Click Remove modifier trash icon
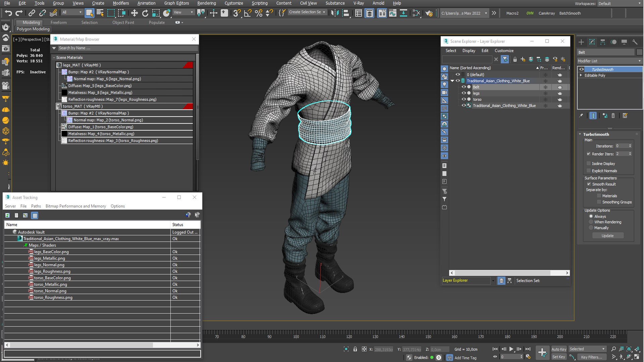This screenshot has width=644, height=362. [613, 116]
